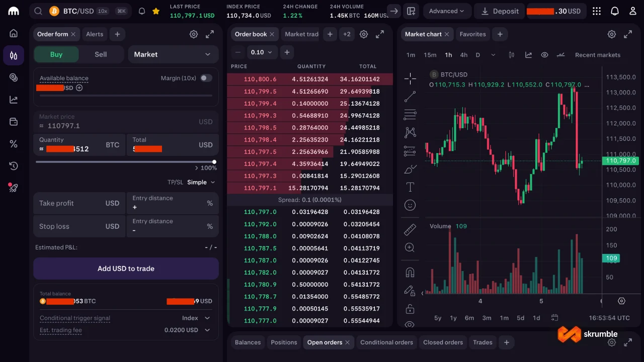Open the user profile icon

(x=633, y=11)
